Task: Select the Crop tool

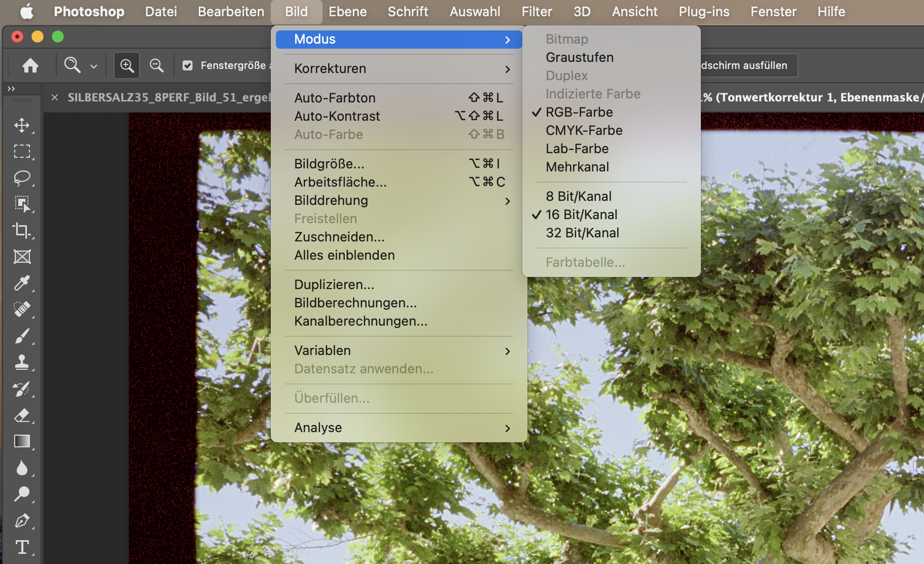Action: coord(22,231)
